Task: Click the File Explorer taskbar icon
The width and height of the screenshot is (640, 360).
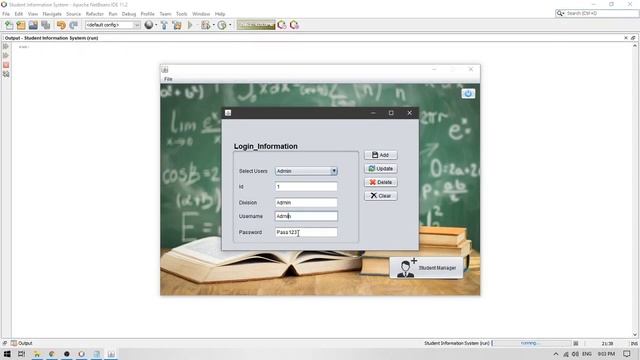Action: point(37,354)
